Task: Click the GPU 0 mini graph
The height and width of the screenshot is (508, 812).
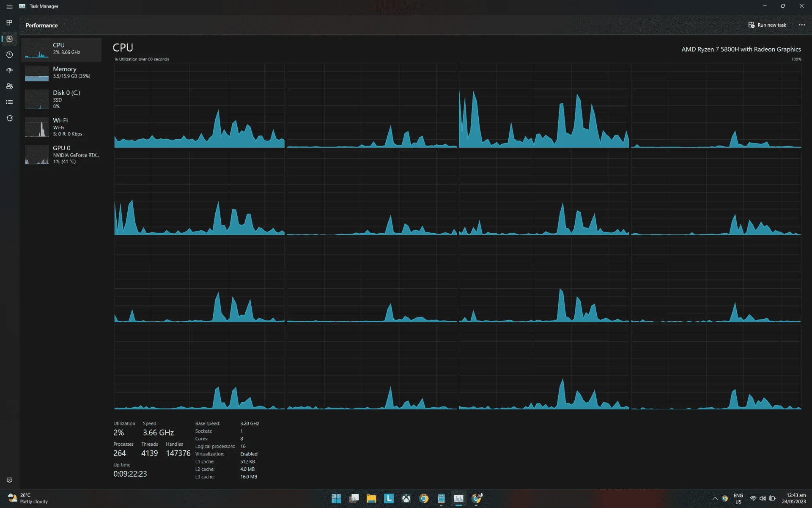Action: coord(37,155)
